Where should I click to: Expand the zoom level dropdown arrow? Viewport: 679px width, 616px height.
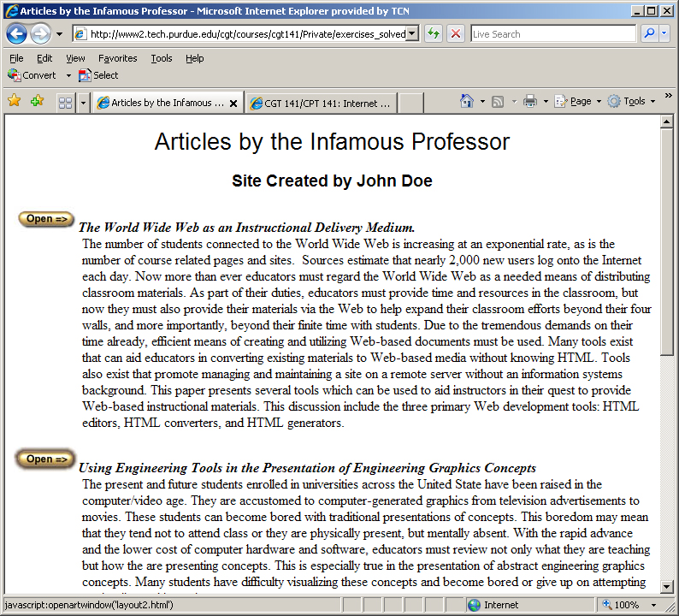653,605
